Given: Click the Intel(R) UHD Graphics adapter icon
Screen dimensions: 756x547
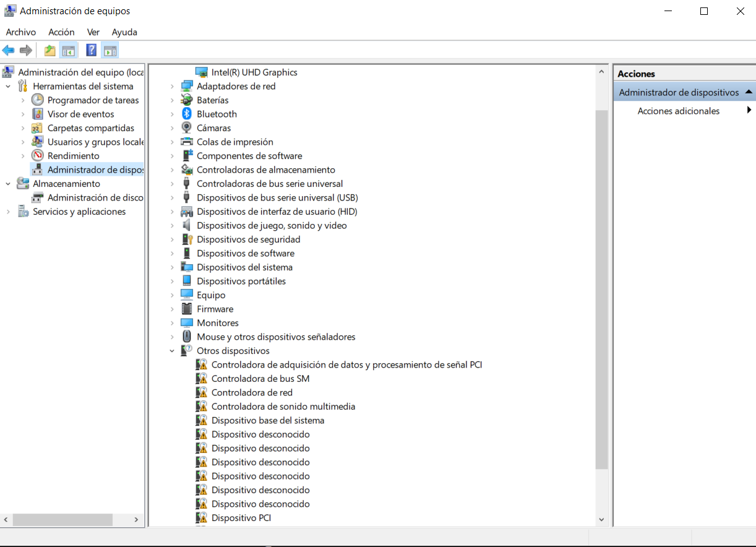Looking at the screenshot, I should [x=202, y=72].
